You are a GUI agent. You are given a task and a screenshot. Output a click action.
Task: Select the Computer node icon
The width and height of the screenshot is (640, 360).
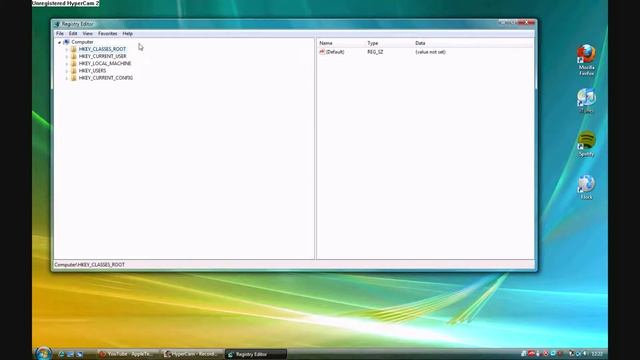pos(67,42)
